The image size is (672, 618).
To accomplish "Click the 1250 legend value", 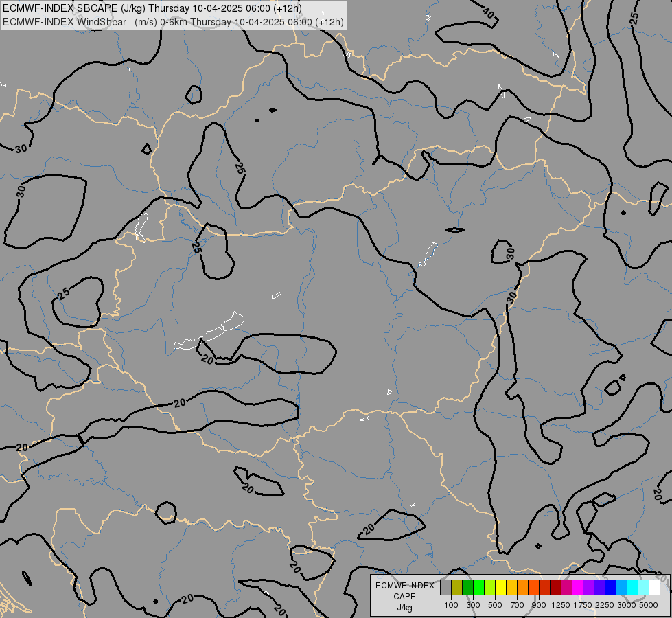I will (561, 605).
